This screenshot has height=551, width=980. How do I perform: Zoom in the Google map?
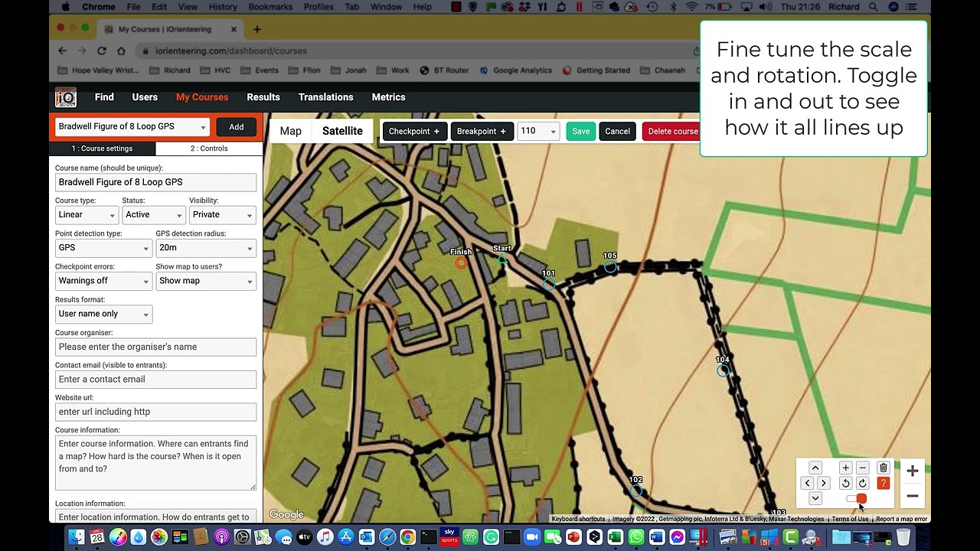pyautogui.click(x=912, y=471)
